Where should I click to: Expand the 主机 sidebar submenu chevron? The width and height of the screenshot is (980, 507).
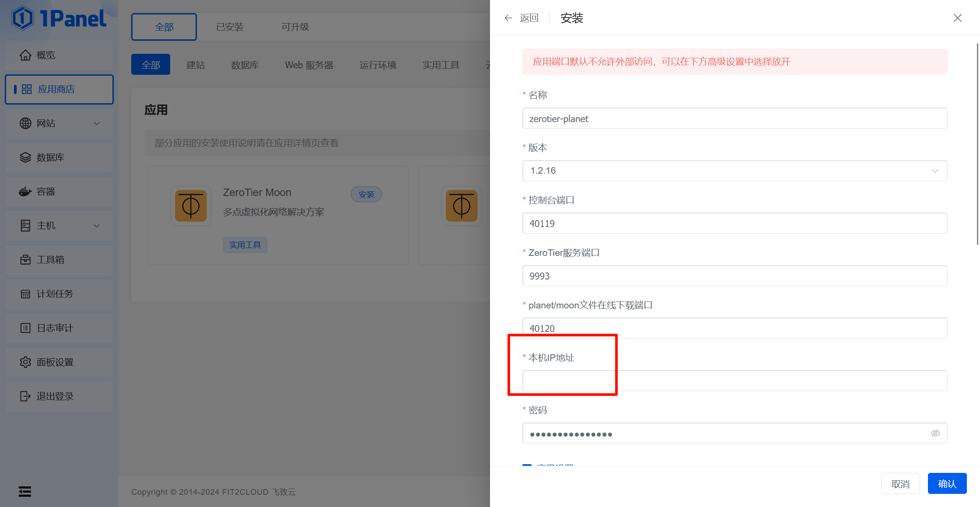pyautogui.click(x=97, y=226)
